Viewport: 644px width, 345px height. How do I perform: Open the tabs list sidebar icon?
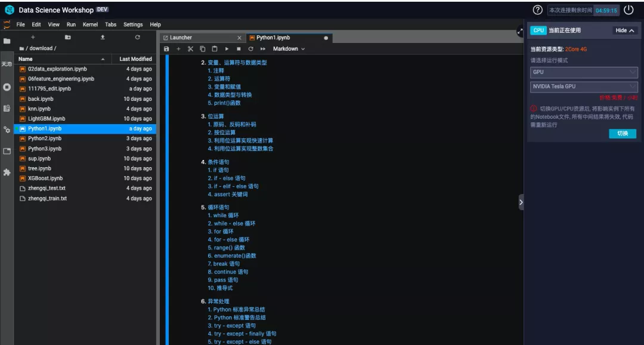(7, 151)
